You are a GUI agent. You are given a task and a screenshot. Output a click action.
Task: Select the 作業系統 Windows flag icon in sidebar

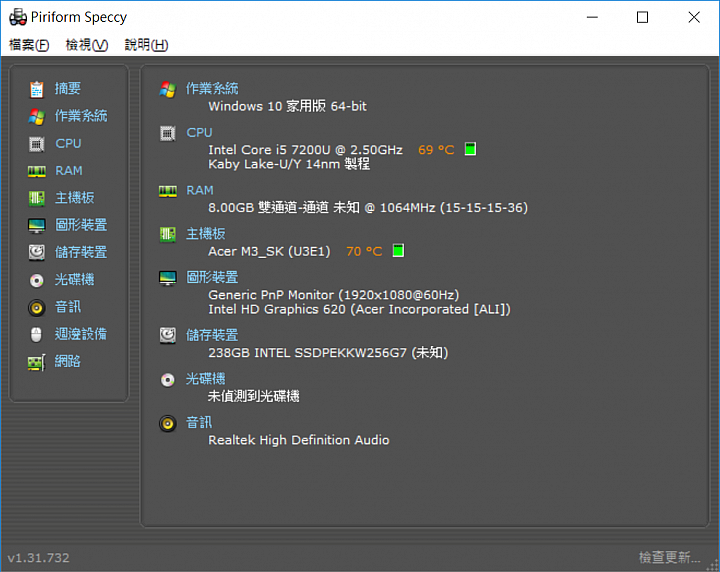tap(37, 117)
